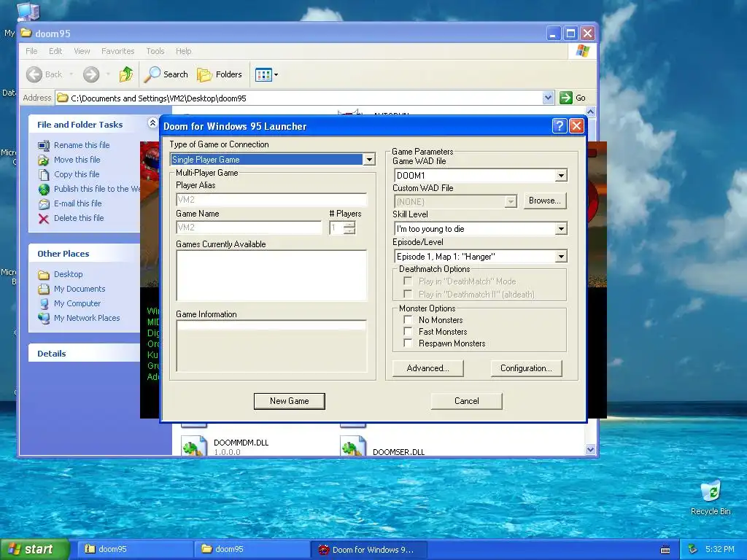747x560 pixels.
Task: Click the Up folder toolbar icon
Action: (126, 74)
